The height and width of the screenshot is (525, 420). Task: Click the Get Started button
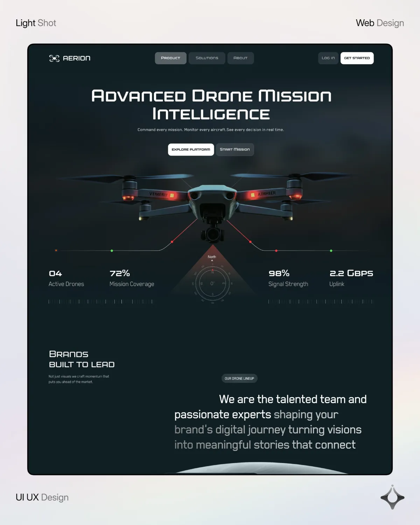point(357,58)
